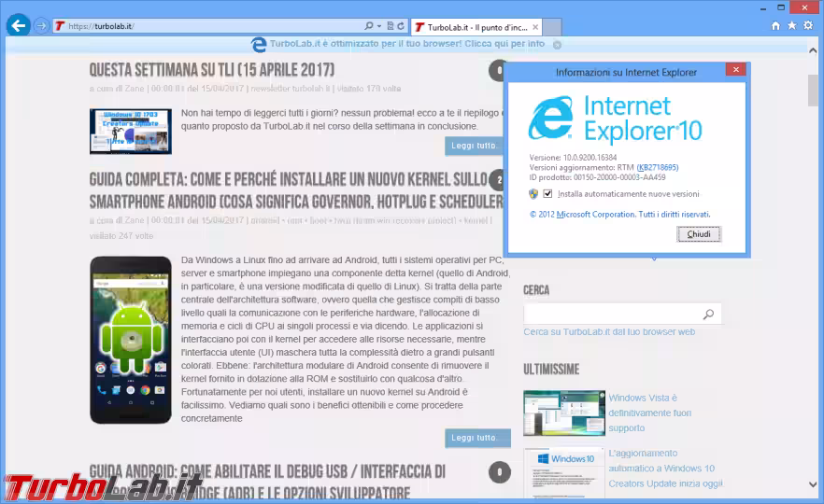Click the vertical scrollbar down arrow

[814, 485]
